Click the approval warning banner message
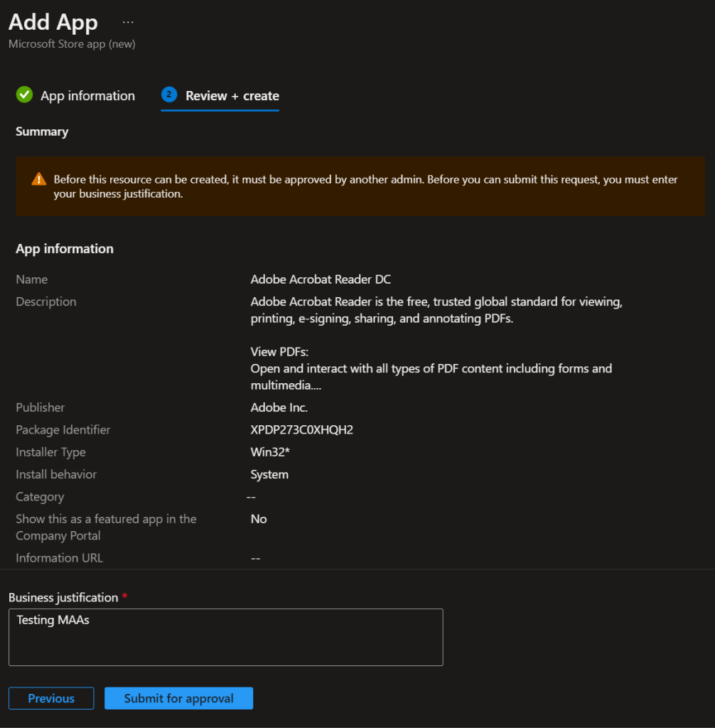715x728 pixels. pos(365,186)
